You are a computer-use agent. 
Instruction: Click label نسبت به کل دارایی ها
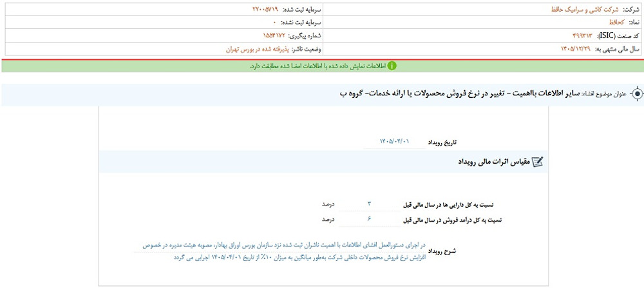449,204
